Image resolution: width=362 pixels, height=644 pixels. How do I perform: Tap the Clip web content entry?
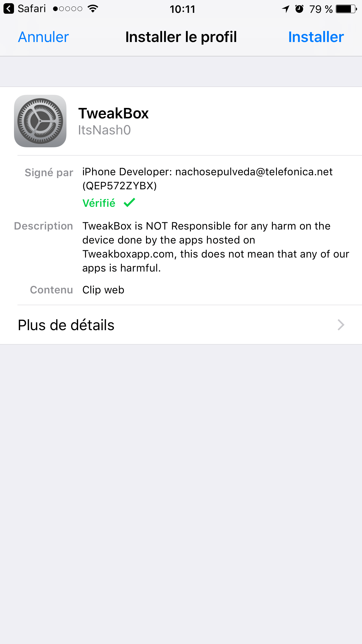coord(103,290)
